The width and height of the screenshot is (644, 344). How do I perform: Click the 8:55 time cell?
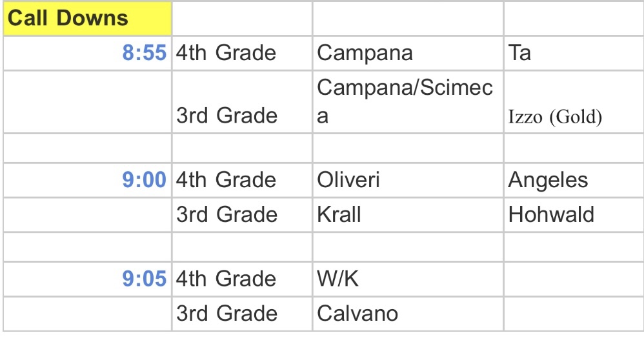click(145, 52)
